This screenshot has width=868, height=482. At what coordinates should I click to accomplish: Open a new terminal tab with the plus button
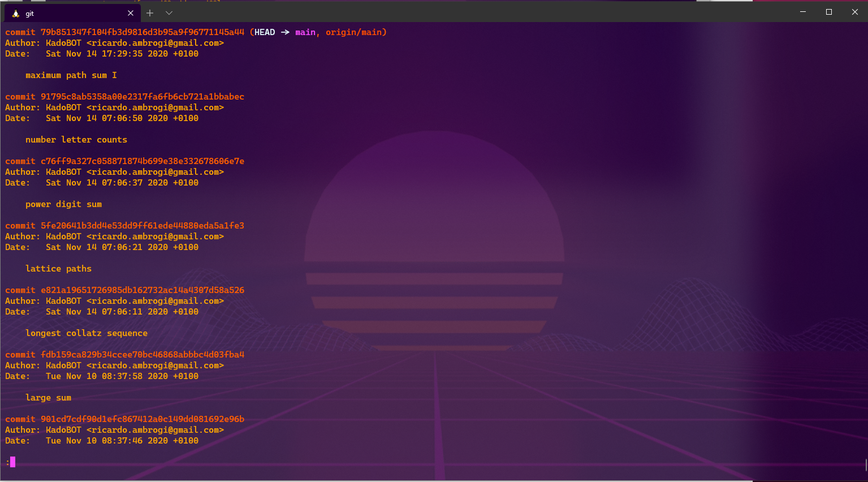click(150, 13)
